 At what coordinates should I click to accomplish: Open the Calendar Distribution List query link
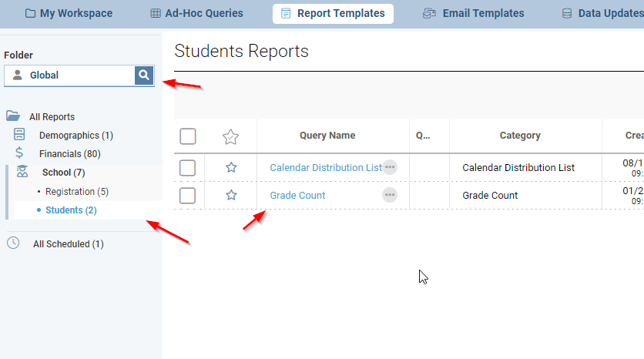point(326,168)
